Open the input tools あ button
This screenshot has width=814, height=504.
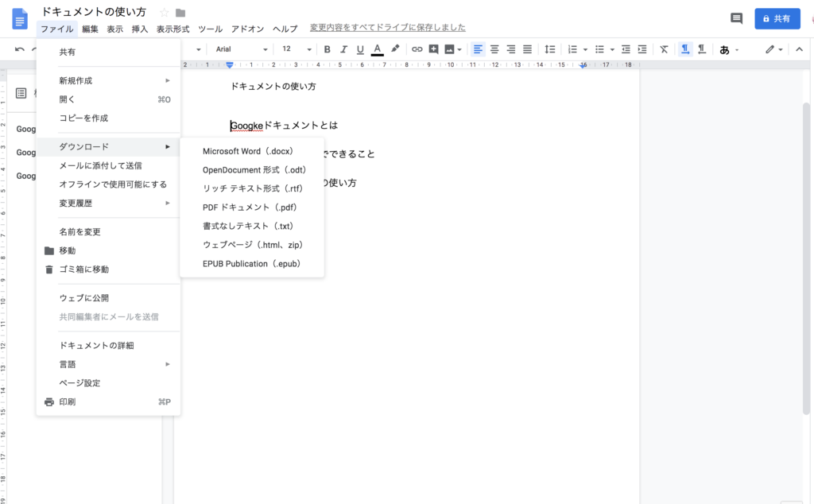click(725, 50)
